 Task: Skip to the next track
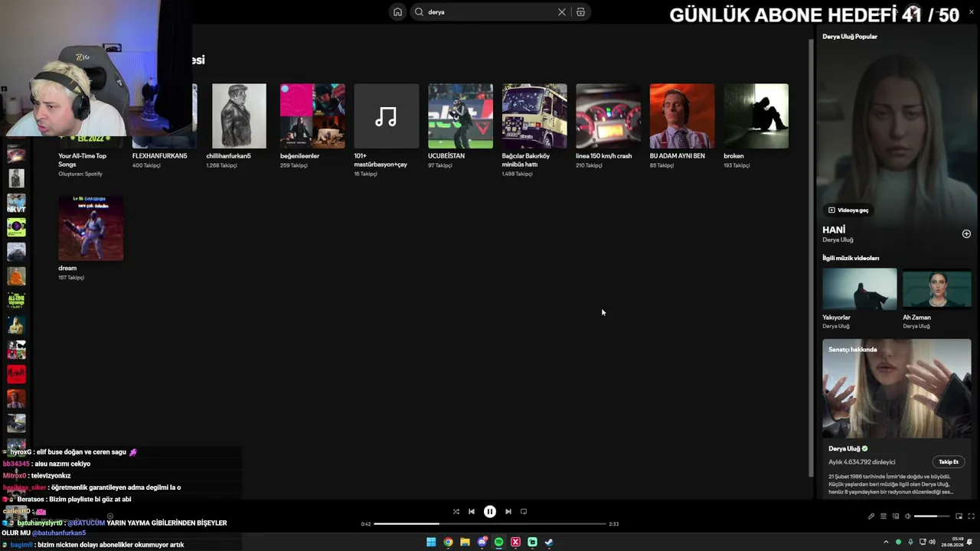(508, 512)
